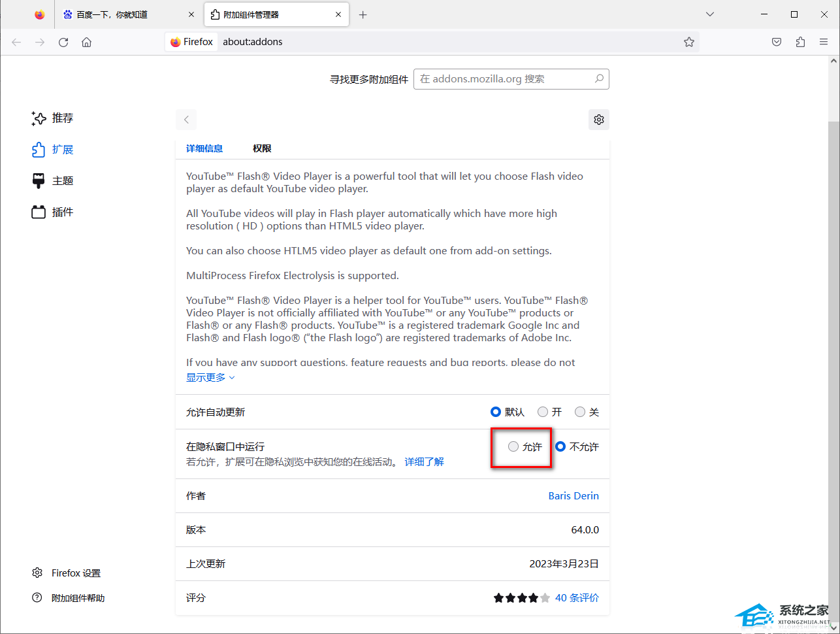
Task: Click the star rating icons
Action: click(521, 597)
